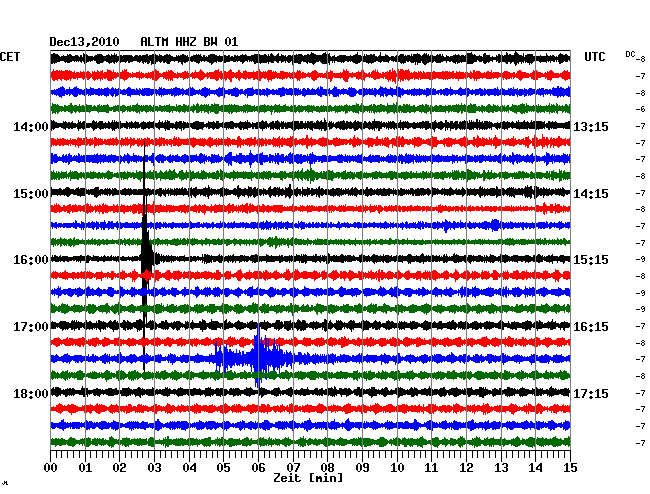Screen dimensions: 650x494
Task: Click the "CET" time zone label
Action: tap(10, 57)
